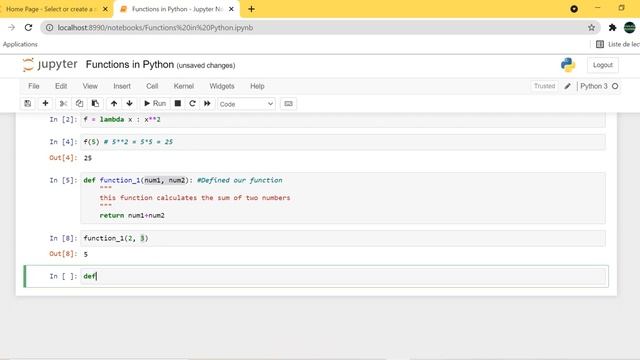Paste cells below icon
Screen dimensions: 640x360
click(95, 104)
